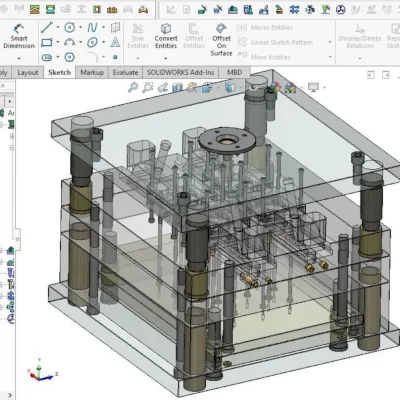Expand the Convert Entities dropdown arrow
This screenshot has height=400, width=400.
166,58
